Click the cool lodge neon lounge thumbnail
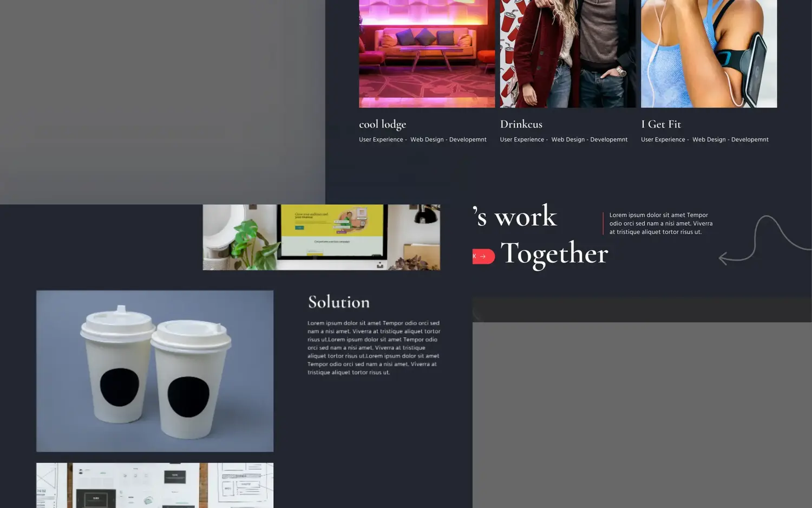The image size is (812, 508). pos(427,53)
